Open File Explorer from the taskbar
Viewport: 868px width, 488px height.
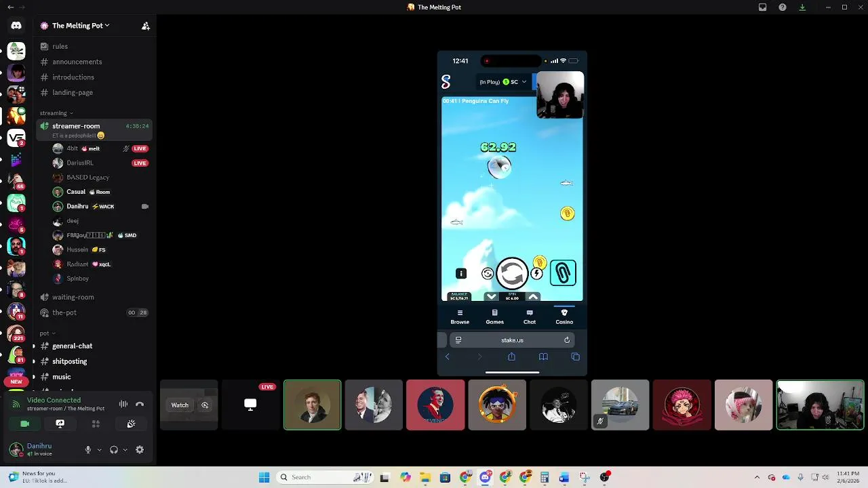[425, 477]
